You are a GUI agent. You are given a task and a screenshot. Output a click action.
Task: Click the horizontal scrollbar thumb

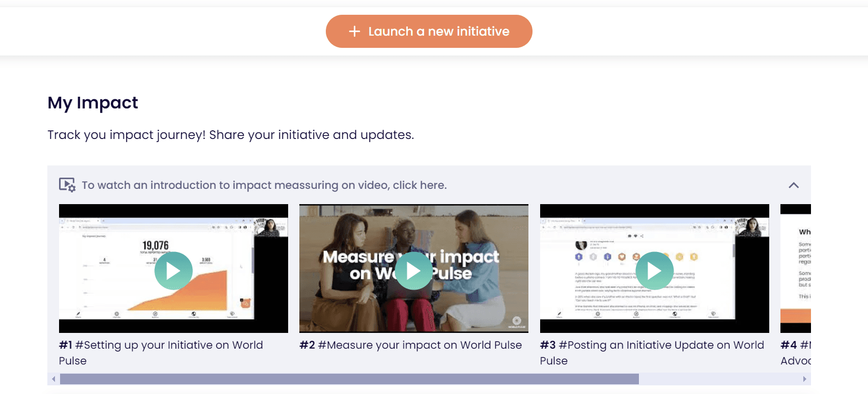349,379
